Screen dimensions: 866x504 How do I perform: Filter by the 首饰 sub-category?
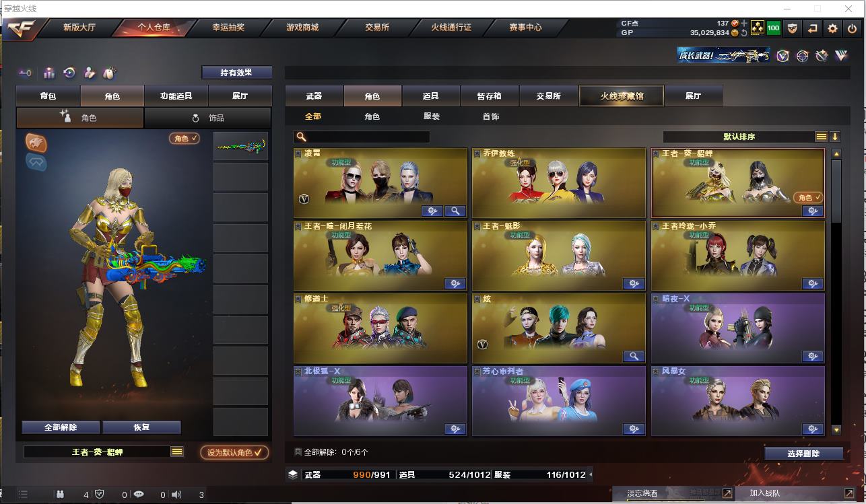pyautogui.click(x=491, y=116)
